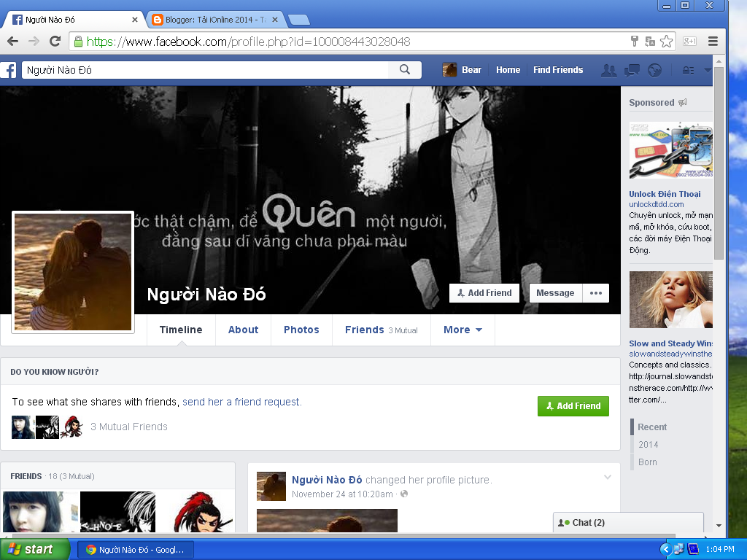Close the Người Nào Đó Facebook tab
The height and width of the screenshot is (560, 747).
(x=135, y=20)
